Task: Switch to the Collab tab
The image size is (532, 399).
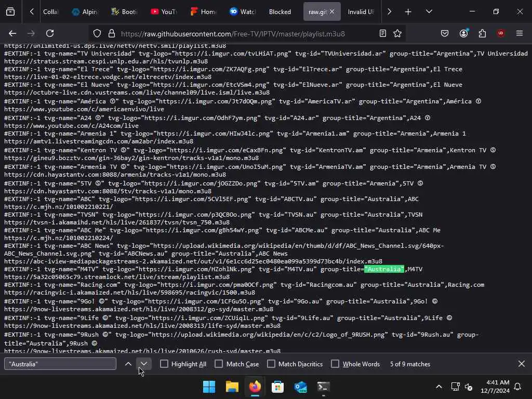Action: pyautogui.click(x=50, y=11)
